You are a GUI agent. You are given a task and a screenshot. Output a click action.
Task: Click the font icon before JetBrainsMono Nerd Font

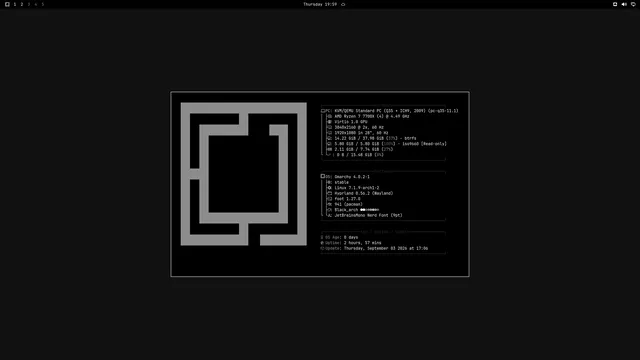click(x=330, y=215)
